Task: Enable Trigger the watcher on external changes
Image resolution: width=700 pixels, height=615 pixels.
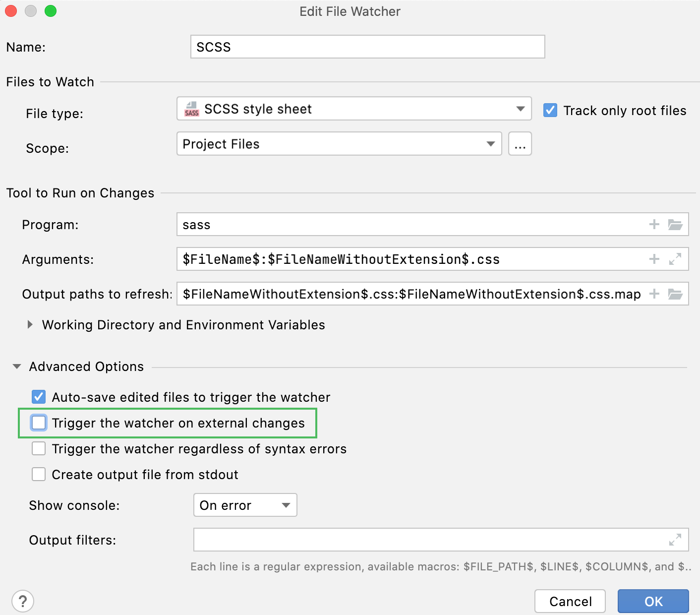Action: coord(38,423)
